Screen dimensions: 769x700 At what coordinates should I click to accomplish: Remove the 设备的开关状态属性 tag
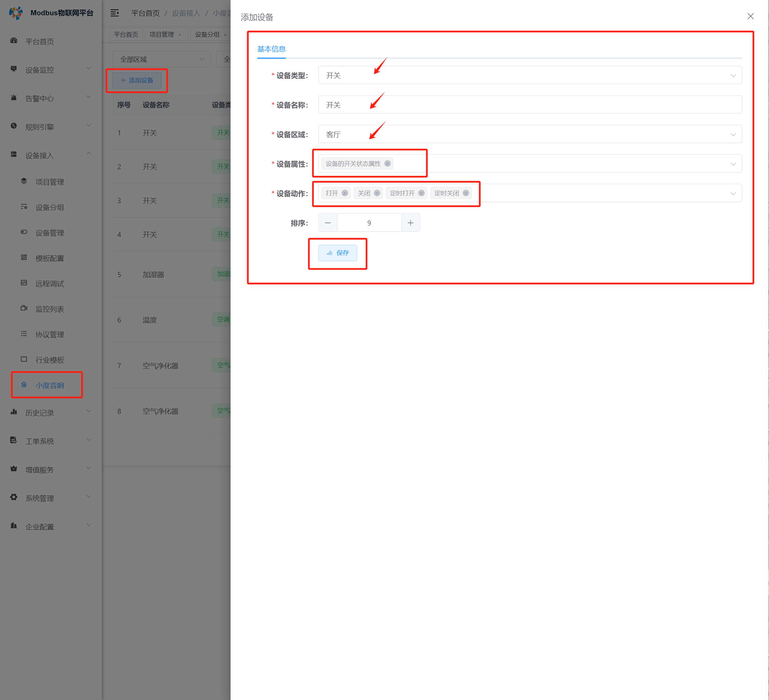387,164
